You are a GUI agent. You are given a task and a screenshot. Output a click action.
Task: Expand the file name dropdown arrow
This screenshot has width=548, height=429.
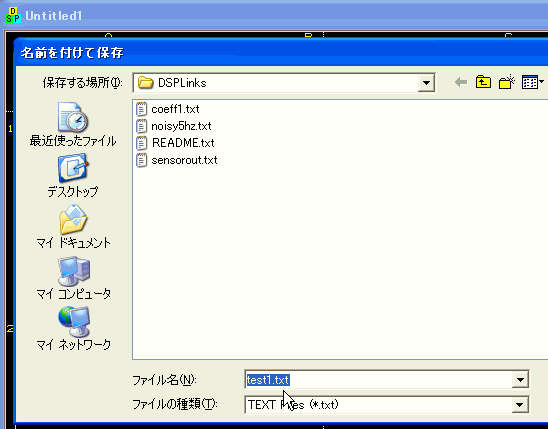(520, 380)
